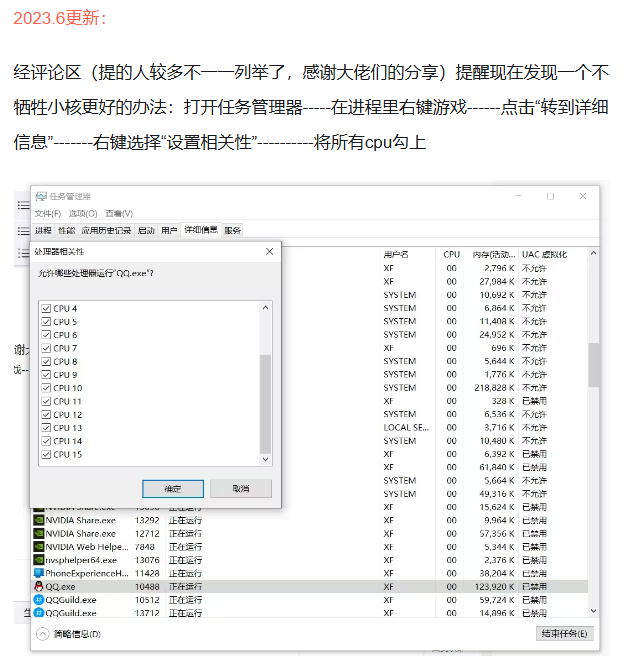Click the QQ.exe penguin icon

tap(39, 586)
